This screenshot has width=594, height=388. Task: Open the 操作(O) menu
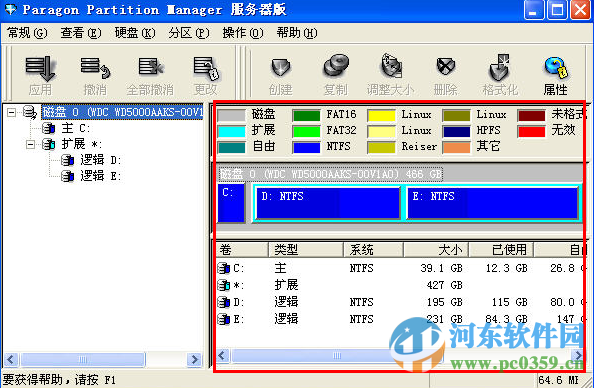tap(243, 33)
